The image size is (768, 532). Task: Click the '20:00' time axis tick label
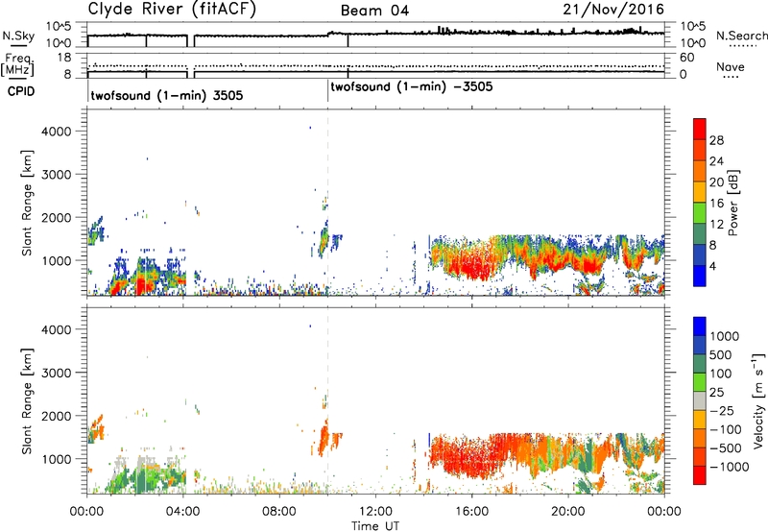click(x=568, y=512)
